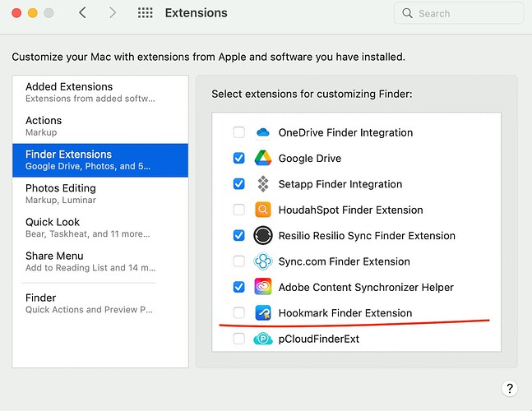This screenshot has height=411, width=532.
Task: Click the Google Drive triangle icon
Action: (263, 158)
